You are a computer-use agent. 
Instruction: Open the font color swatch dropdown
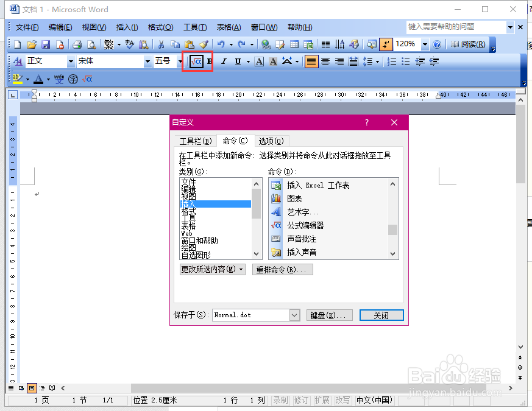[47, 79]
